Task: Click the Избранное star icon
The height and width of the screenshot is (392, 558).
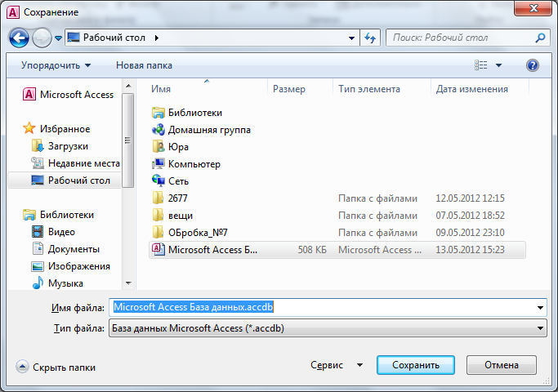Action: (x=29, y=128)
